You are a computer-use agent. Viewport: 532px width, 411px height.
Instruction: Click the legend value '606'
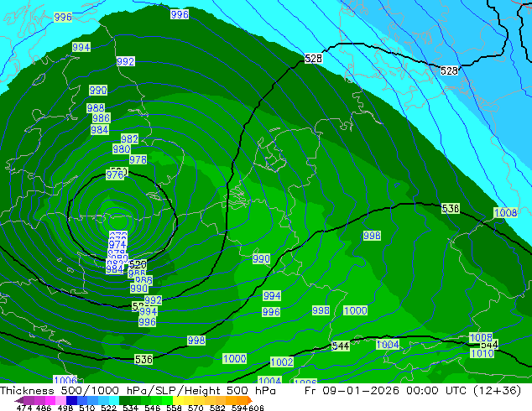[x=256, y=408]
